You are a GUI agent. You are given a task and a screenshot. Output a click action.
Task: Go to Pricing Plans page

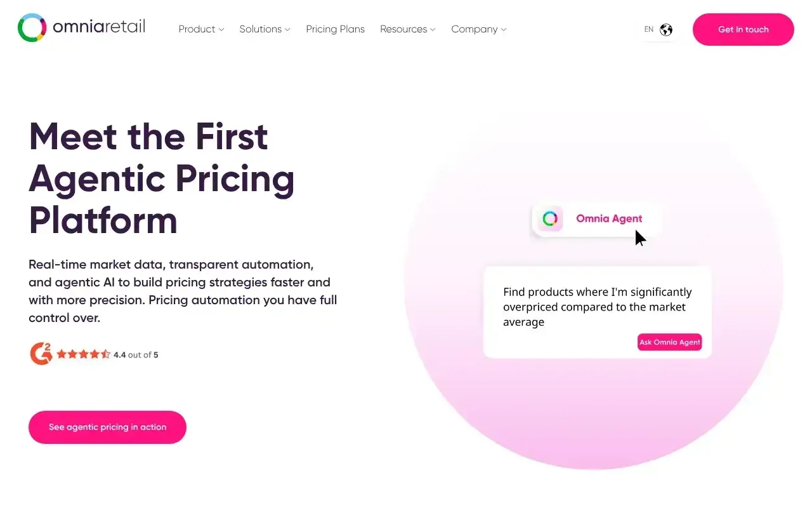[335, 29]
